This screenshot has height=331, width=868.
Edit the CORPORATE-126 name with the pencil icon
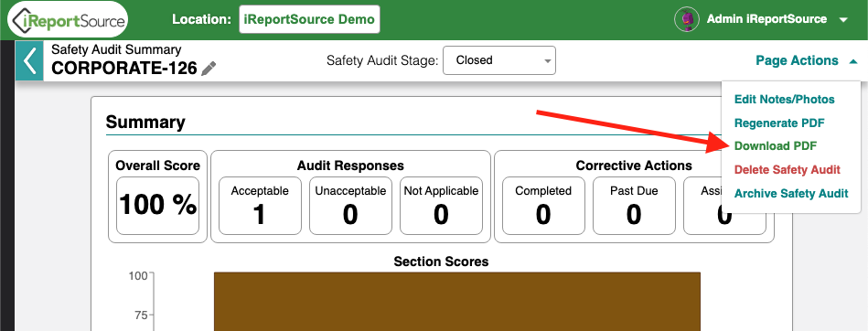(x=209, y=69)
